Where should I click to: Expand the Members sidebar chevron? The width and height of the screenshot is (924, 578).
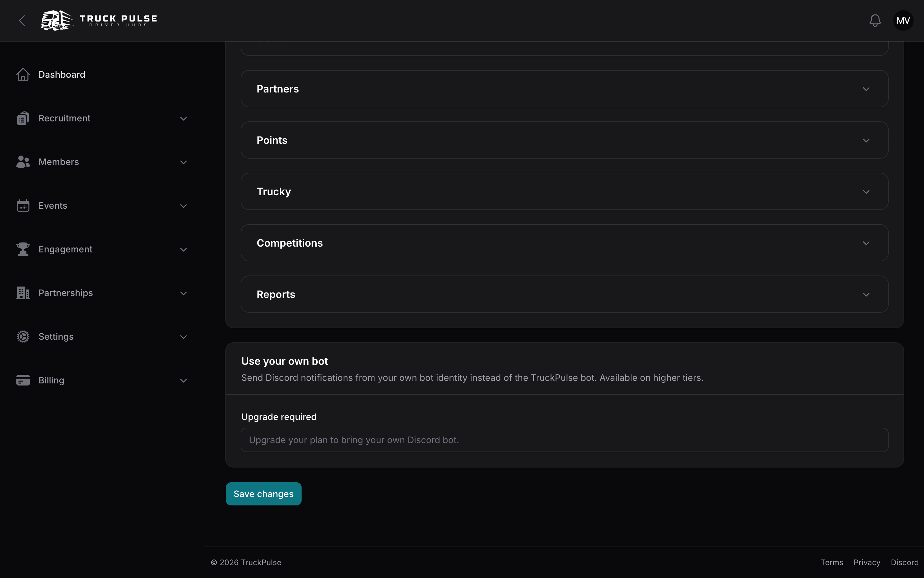click(x=183, y=162)
